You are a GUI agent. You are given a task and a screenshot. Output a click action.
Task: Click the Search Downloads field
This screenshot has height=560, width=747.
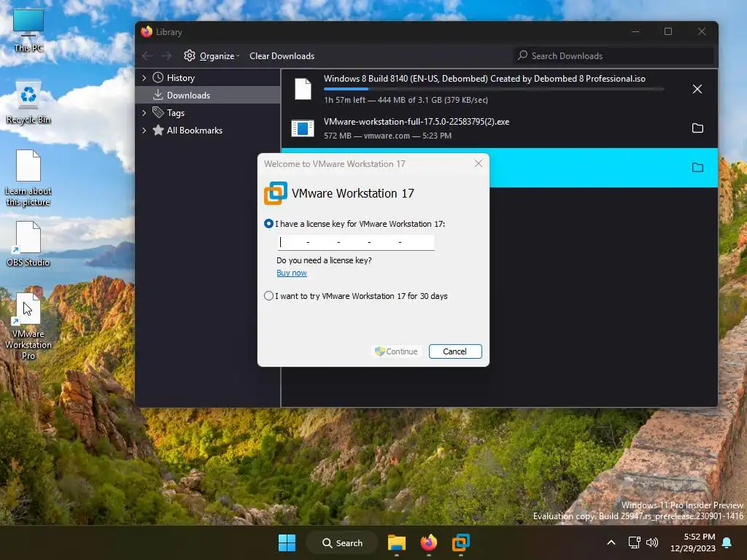click(x=614, y=55)
